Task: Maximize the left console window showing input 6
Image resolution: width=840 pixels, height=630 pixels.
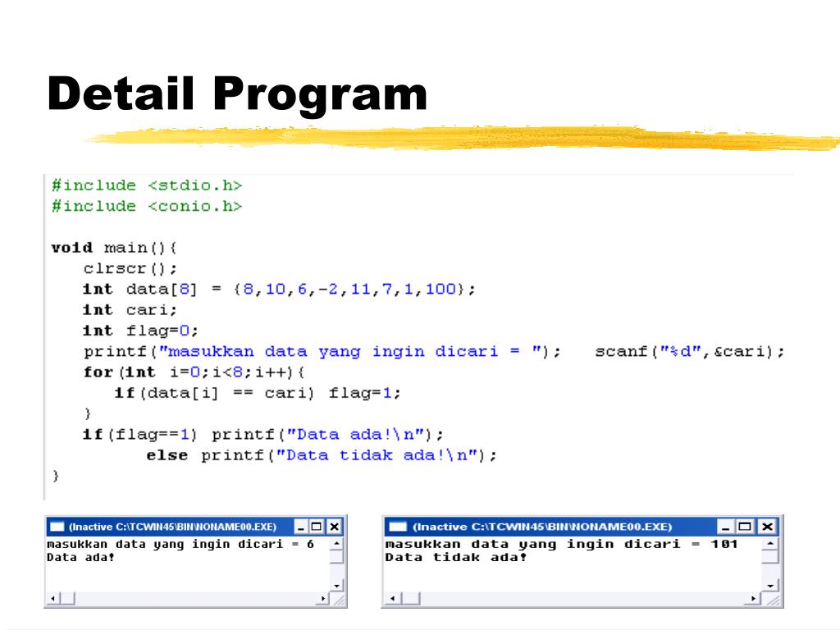Action: click(x=317, y=527)
